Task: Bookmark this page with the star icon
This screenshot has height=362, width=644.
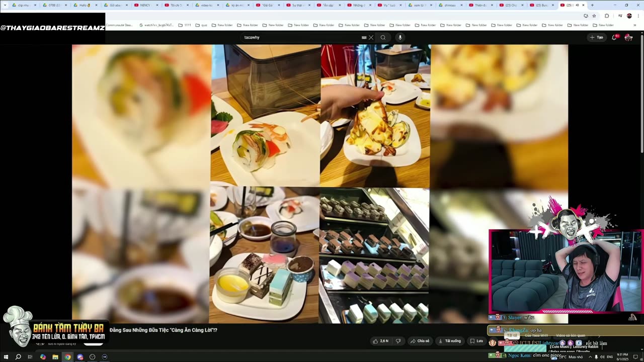Action: pyautogui.click(x=594, y=16)
